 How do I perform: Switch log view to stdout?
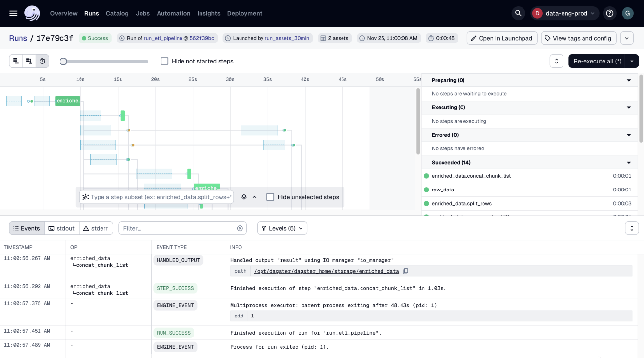[62, 228]
